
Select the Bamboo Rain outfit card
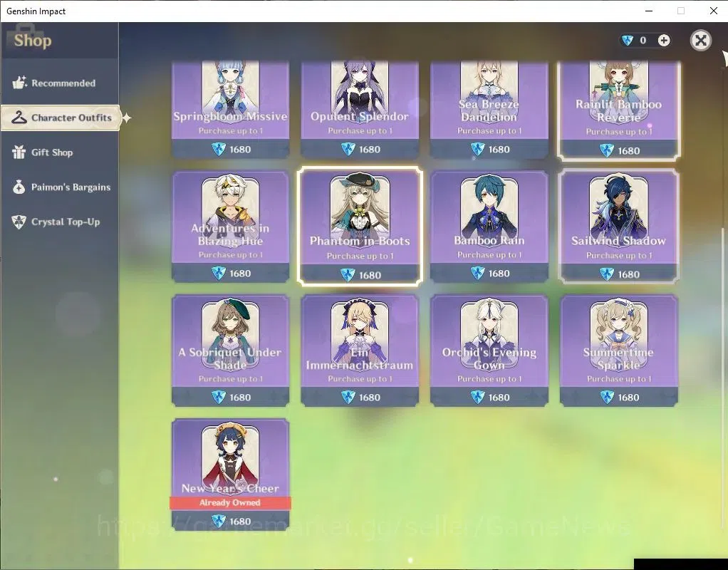[489, 227]
